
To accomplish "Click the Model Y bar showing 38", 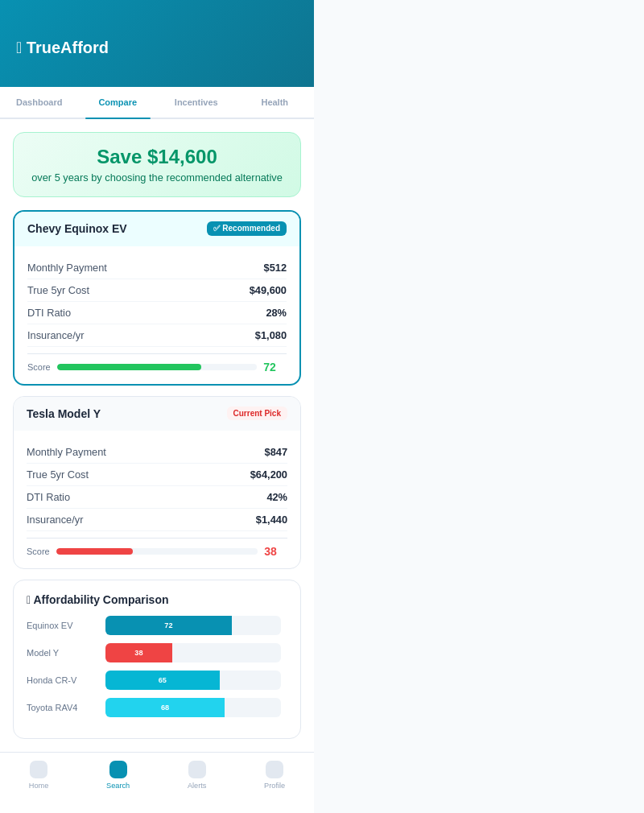I will click(x=139, y=653).
